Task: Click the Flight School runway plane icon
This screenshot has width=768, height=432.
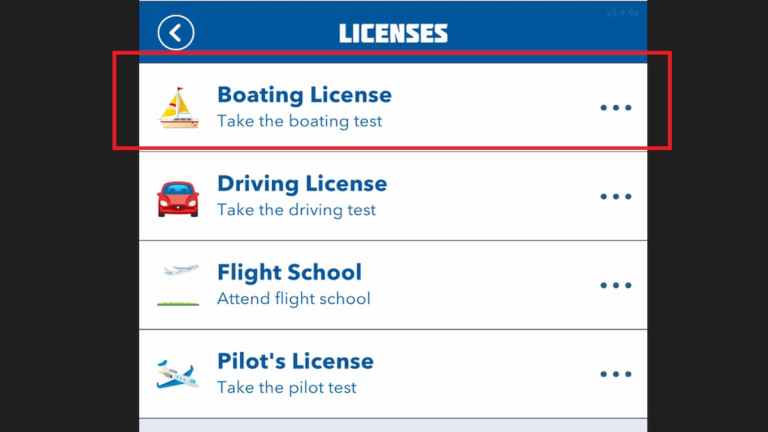Action: [x=179, y=285]
